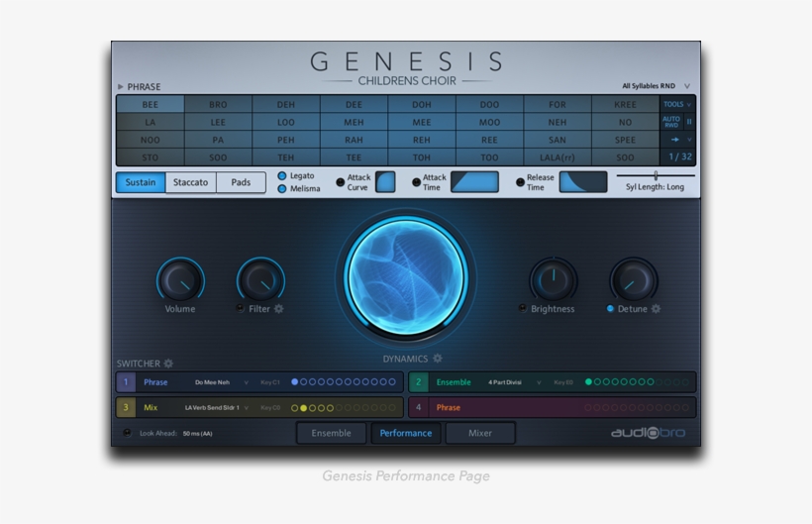Open the dropdown beside the direction arrow
The image size is (812, 524).
tap(689, 140)
